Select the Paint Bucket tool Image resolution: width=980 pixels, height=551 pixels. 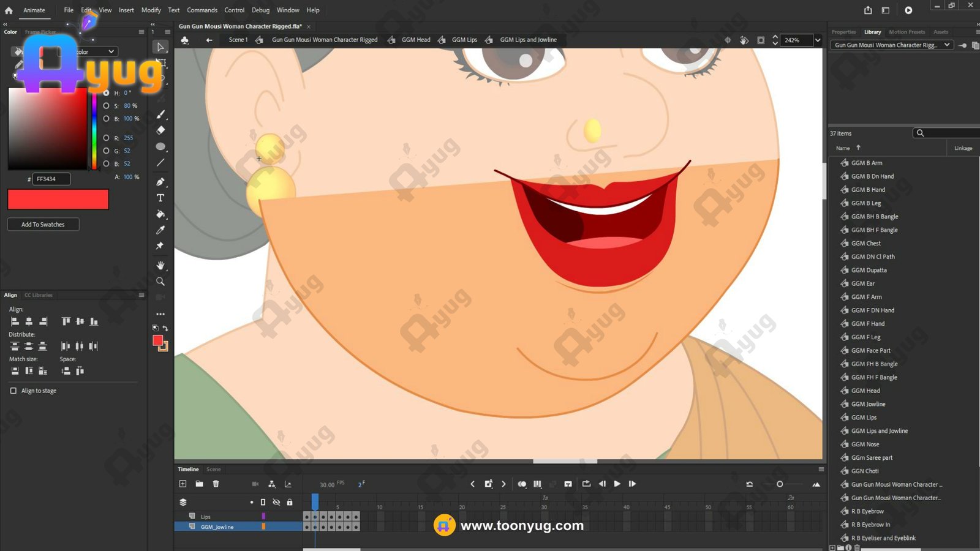tap(160, 214)
